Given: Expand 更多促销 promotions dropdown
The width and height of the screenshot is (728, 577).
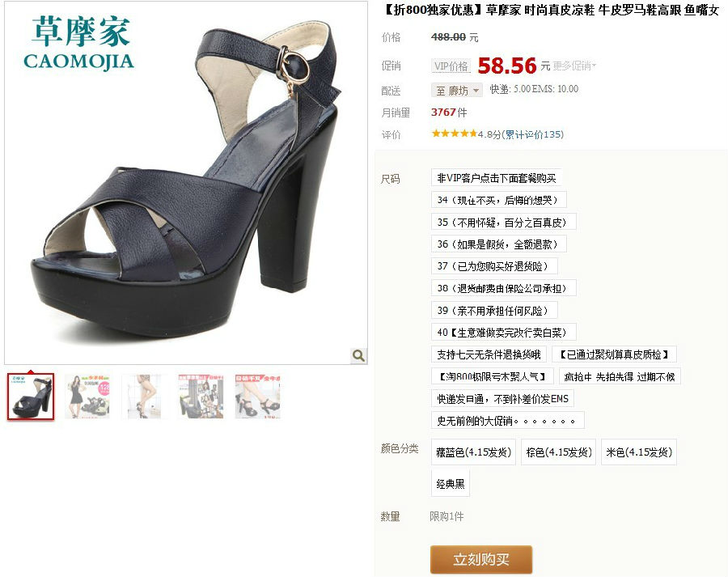Looking at the screenshot, I should click(574, 66).
